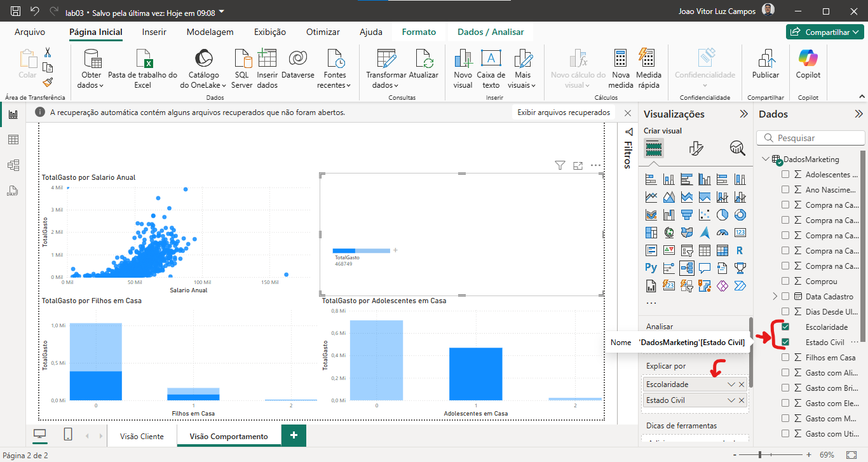The width and height of the screenshot is (868, 462).
Task: Choose the Power Automate visual
Action: (x=740, y=286)
